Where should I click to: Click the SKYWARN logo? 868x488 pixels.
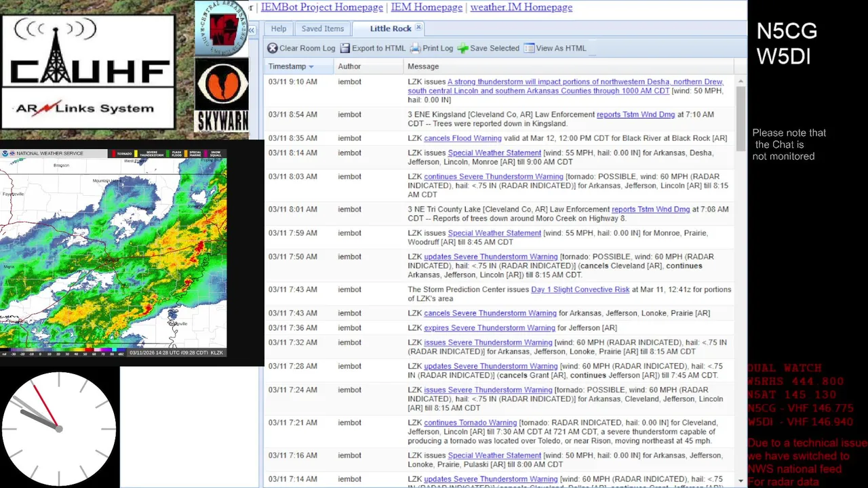[222, 95]
